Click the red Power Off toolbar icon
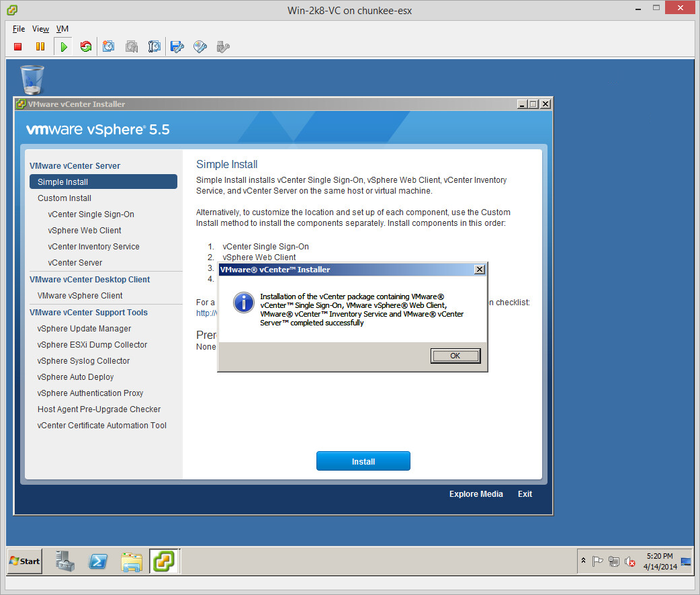 pyautogui.click(x=18, y=46)
